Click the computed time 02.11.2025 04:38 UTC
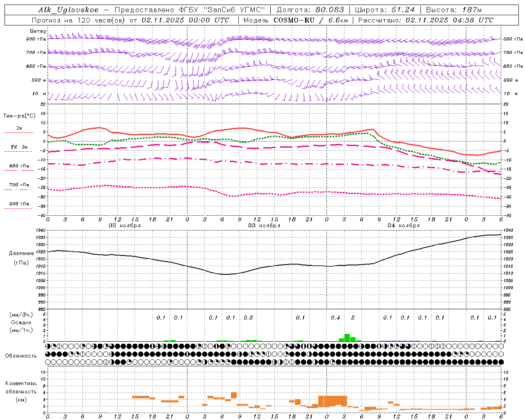 click(x=450, y=20)
